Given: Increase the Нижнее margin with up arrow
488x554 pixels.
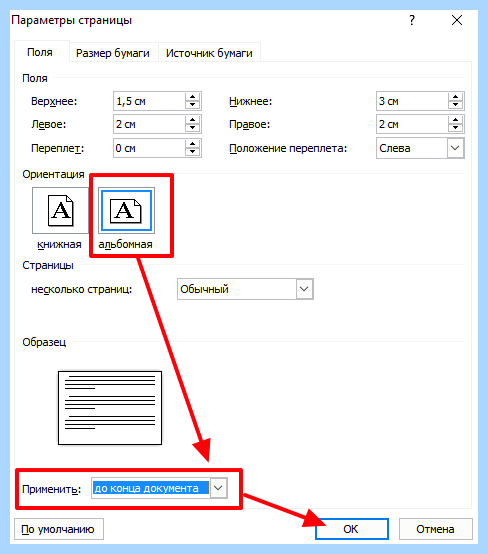Looking at the screenshot, I should pos(455,97).
